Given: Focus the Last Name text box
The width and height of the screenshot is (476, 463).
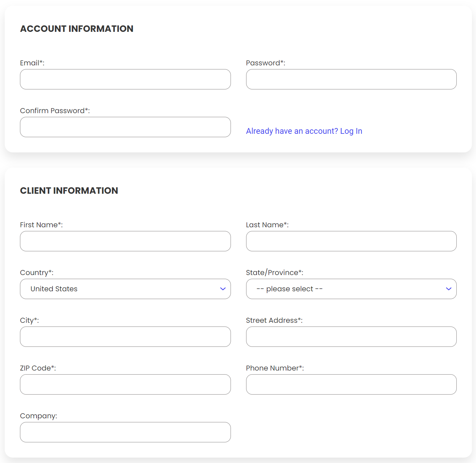Looking at the screenshot, I should click(x=351, y=241).
